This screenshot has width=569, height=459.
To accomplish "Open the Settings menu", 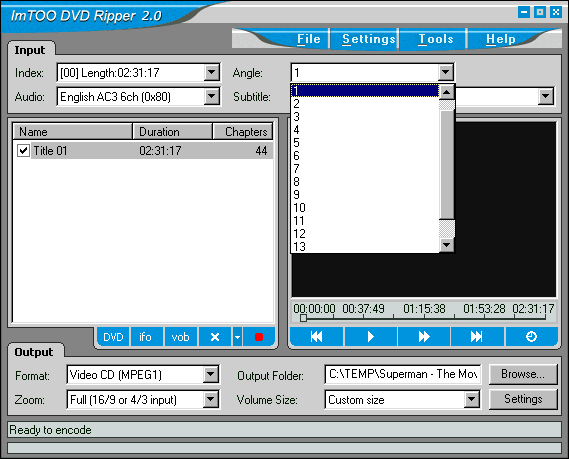I will pyautogui.click(x=368, y=39).
